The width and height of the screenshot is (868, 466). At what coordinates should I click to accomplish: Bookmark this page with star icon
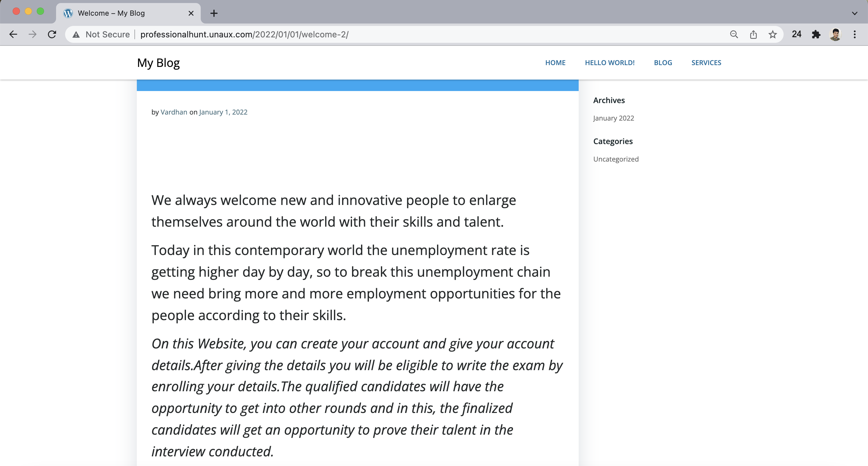tap(773, 34)
